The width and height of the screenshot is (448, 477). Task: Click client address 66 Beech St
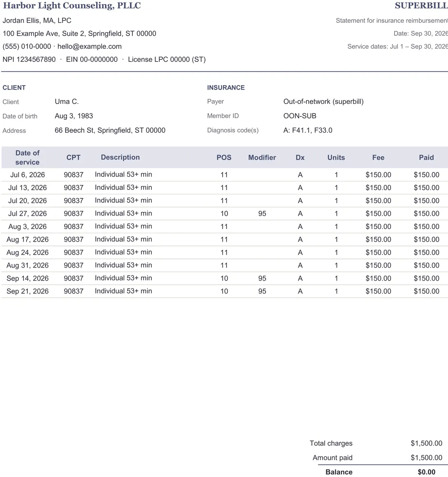coord(110,130)
